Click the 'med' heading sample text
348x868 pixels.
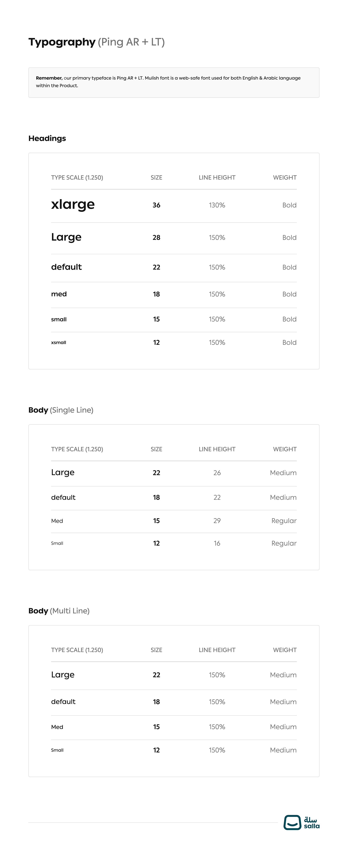pyautogui.click(x=59, y=294)
